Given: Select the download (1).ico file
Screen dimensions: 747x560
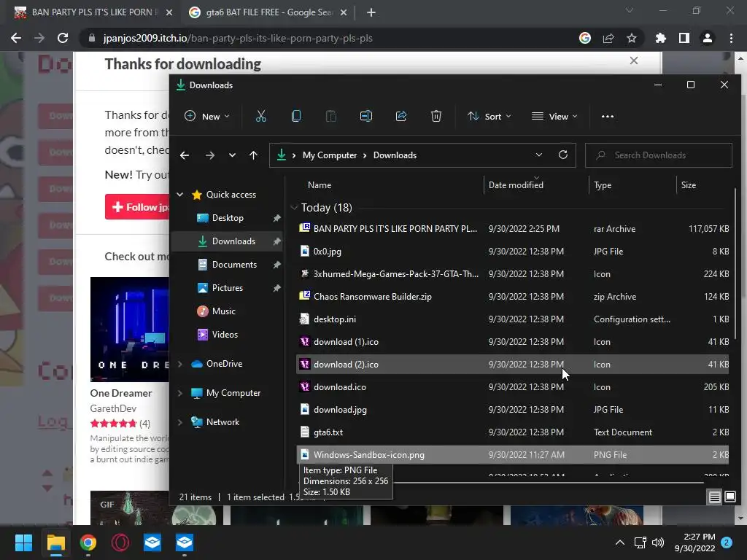Looking at the screenshot, I should (x=513, y=342).
